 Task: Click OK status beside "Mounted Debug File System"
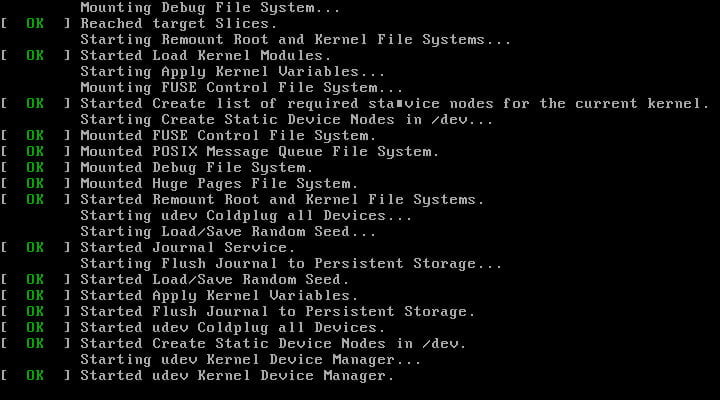point(35,168)
